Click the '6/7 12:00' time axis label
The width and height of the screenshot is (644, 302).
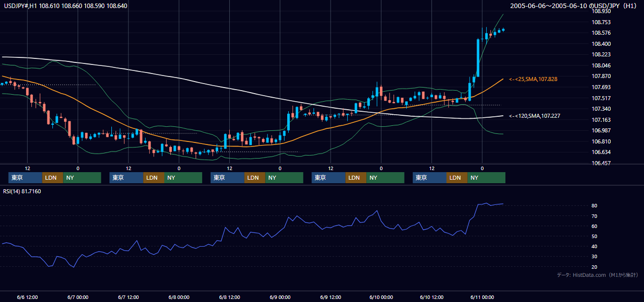128,297
